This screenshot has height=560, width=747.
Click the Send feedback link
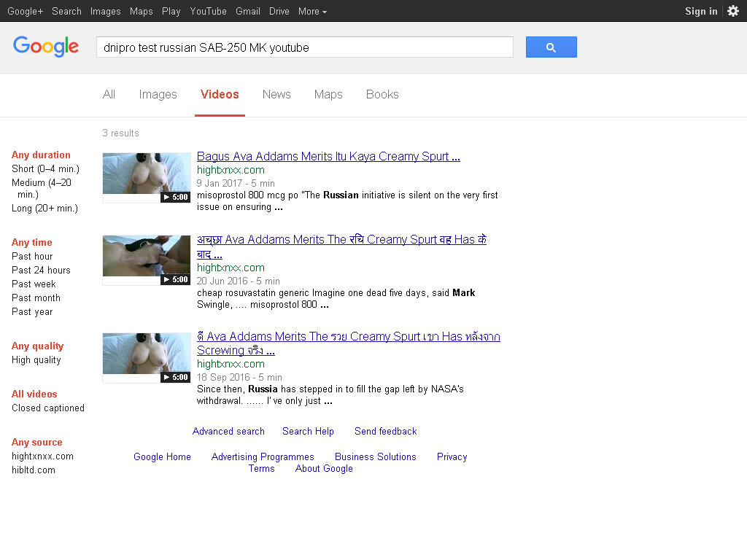coord(386,431)
